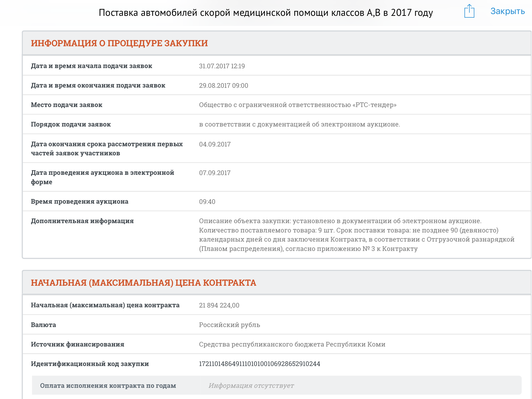Click the identification code number starting 1721101
This screenshot has height=399, width=532.
click(x=259, y=364)
